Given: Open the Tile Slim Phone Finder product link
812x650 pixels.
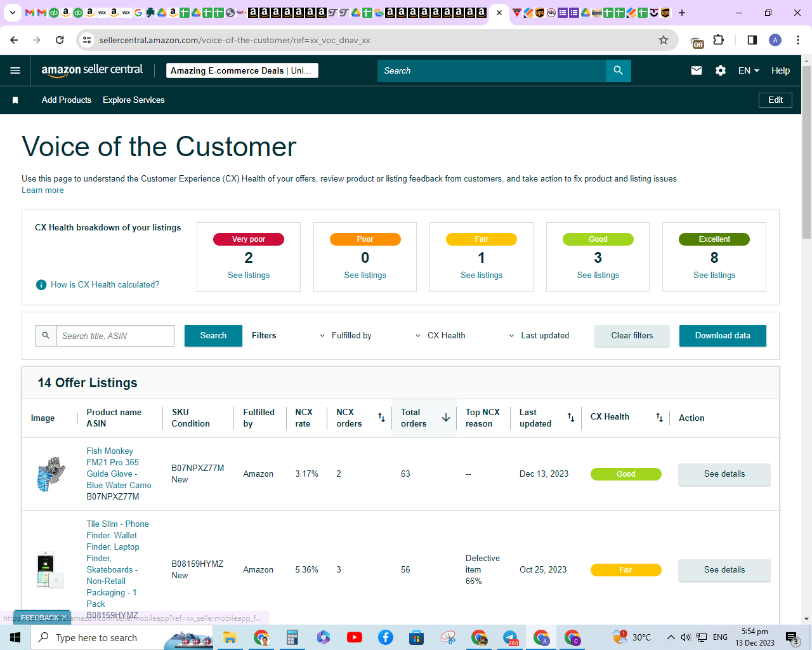Looking at the screenshot, I should pos(118,564).
